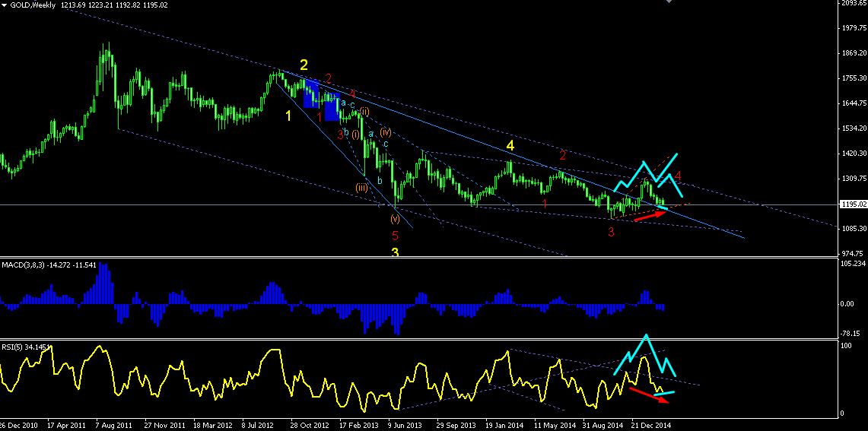Click the MACD scale value -78.15
The height and width of the screenshot is (431, 868).
(x=851, y=334)
